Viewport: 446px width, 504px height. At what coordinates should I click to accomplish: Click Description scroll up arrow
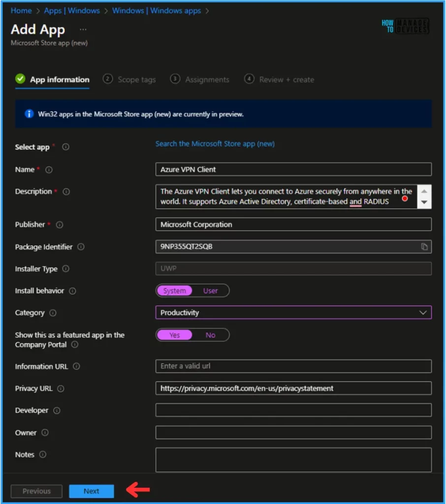[x=424, y=191]
